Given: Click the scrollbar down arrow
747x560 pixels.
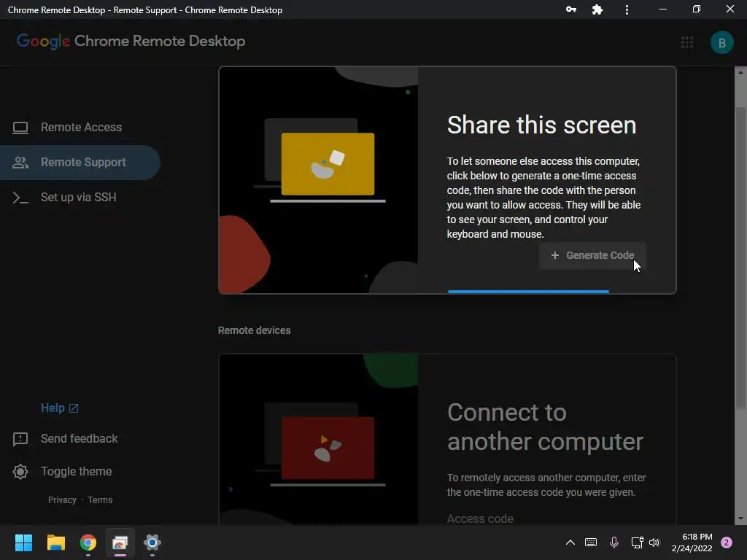Looking at the screenshot, I should point(740,519).
